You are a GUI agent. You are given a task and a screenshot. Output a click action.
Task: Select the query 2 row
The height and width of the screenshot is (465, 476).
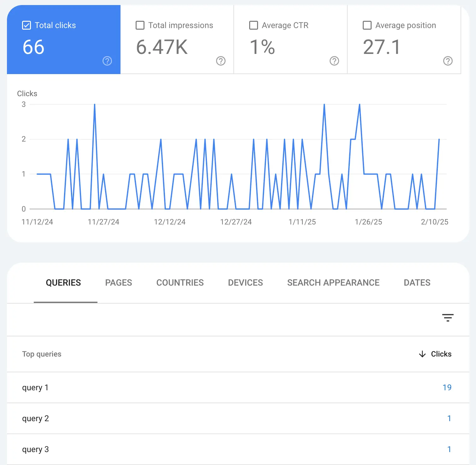[x=36, y=418]
